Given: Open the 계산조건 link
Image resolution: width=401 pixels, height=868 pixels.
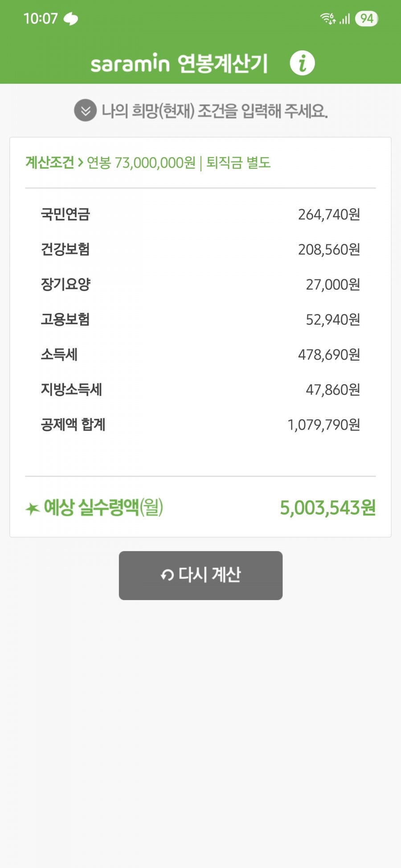Looking at the screenshot, I should pyautogui.click(x=50, y=162).
